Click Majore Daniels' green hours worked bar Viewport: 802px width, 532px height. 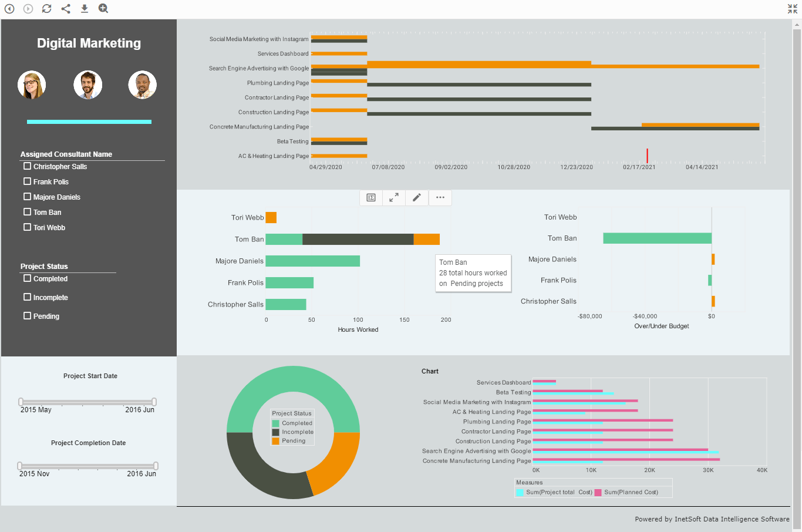pyautogui.click(x=313, y=261)
